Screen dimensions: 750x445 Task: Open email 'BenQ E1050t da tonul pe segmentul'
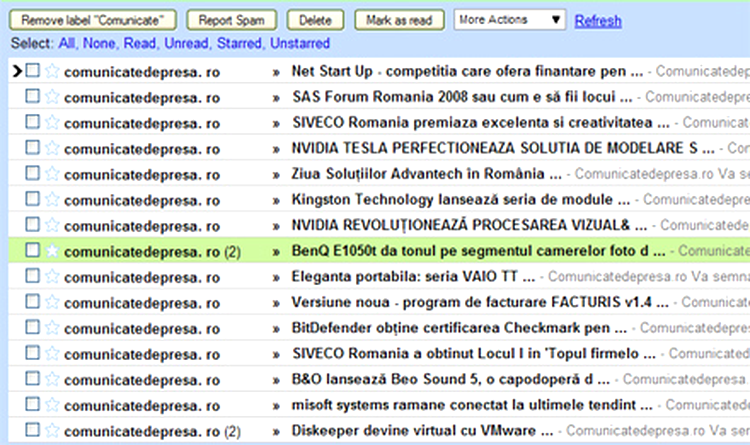(x=478, y=251)
